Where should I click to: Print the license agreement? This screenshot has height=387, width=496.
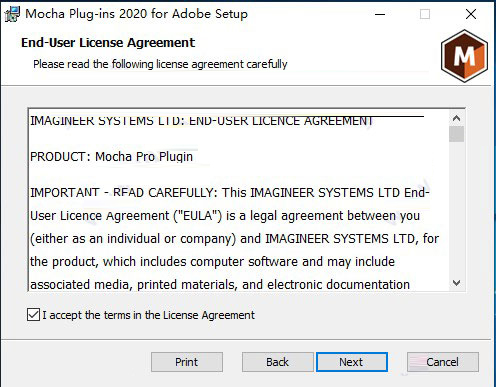pos(187,362)
